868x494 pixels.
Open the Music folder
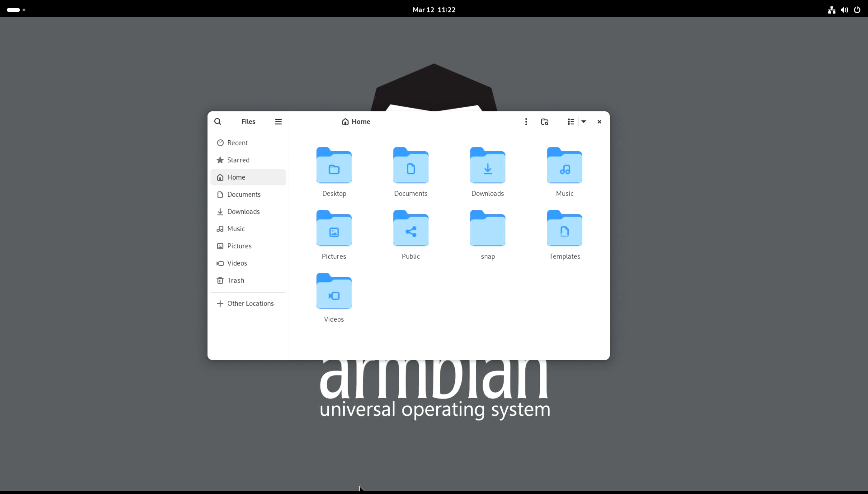click(564, 166)
